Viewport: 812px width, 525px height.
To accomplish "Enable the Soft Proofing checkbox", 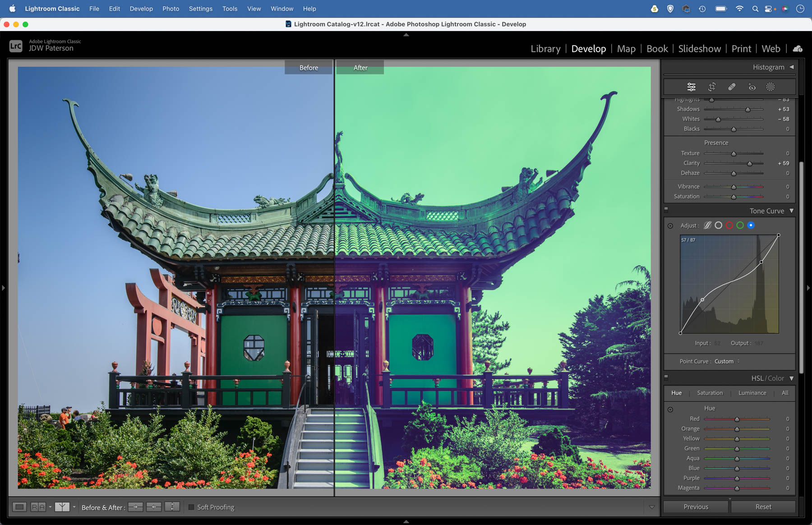I will 191,507.
